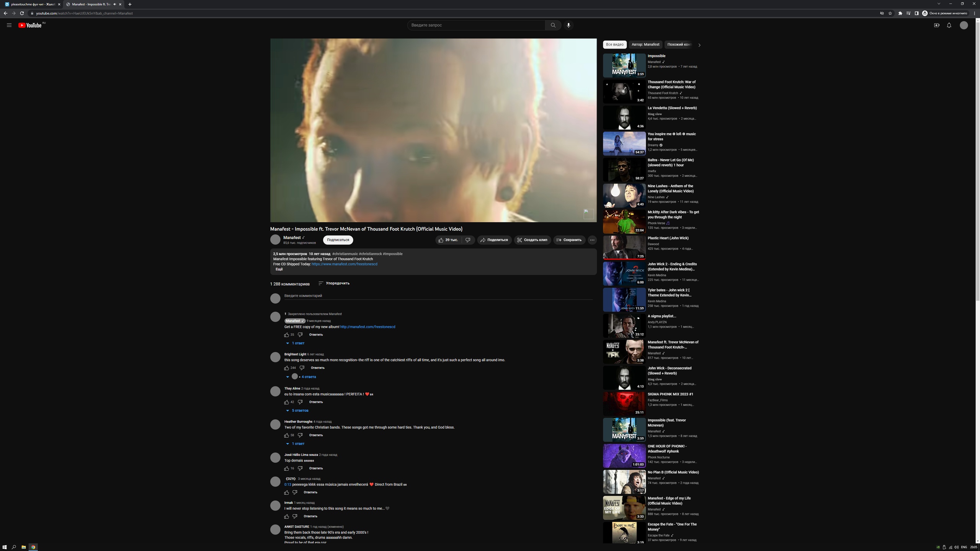
Task: Expand 5 ответов under Thay Alme's comment
Action: coord(300,411)
